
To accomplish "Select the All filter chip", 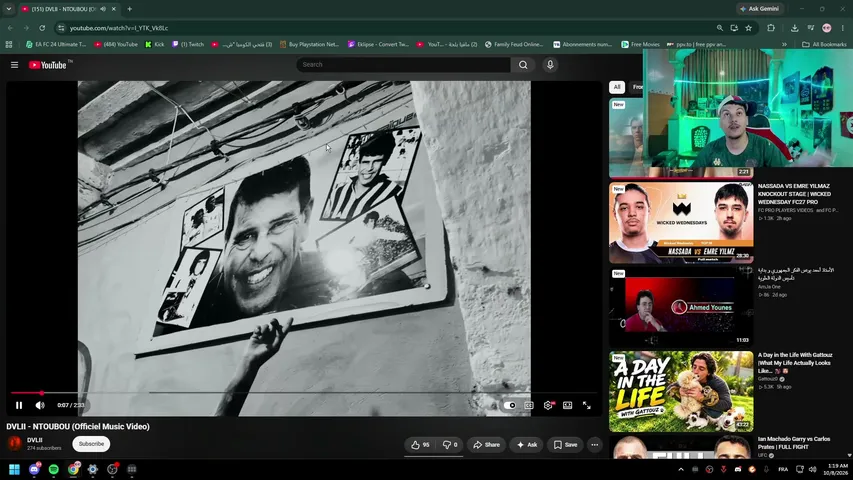I will [616, 87].
